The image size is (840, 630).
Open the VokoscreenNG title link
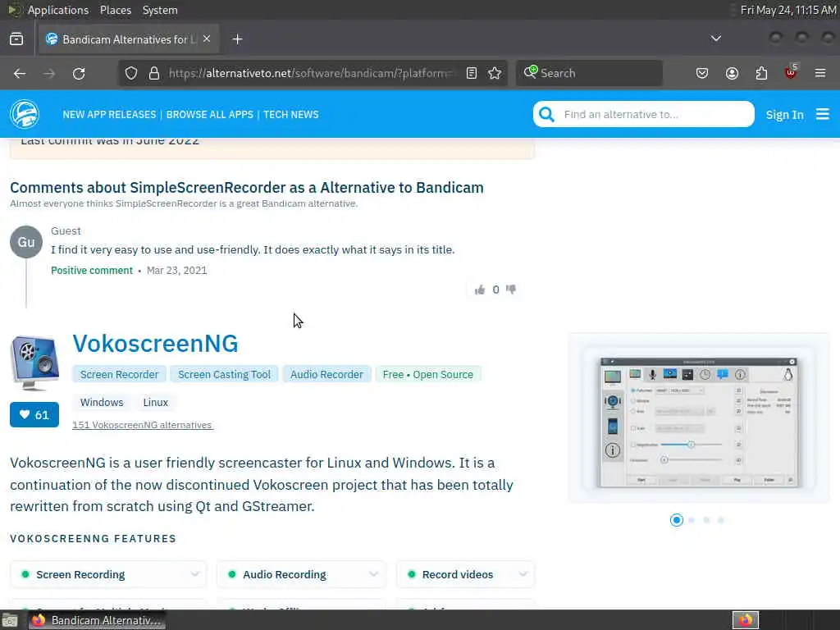(x=155, y=344)
